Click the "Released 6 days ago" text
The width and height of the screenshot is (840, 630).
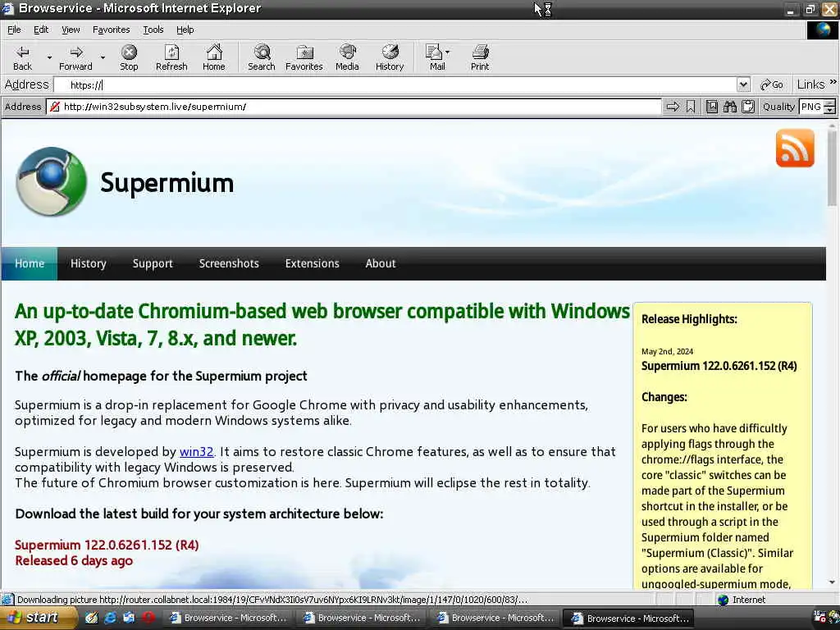coord(74,561)
